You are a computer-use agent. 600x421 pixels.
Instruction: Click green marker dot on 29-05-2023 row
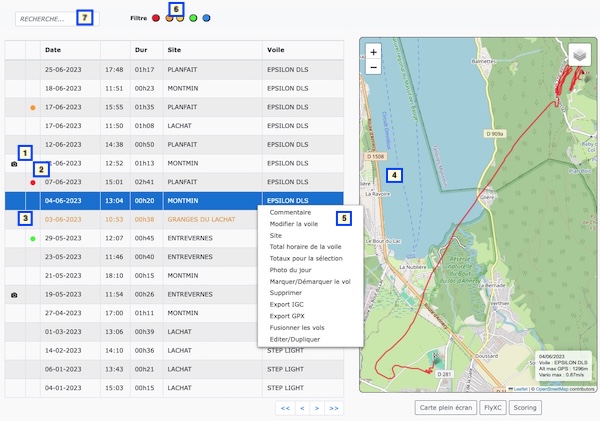click(33, 239)
